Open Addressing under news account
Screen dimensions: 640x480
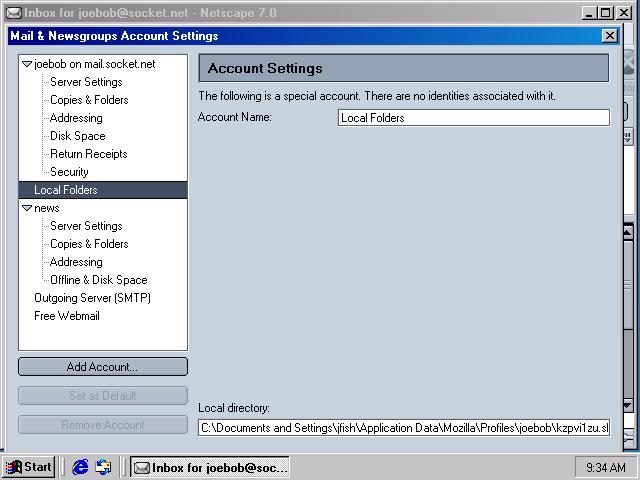(x=76, y=262)
